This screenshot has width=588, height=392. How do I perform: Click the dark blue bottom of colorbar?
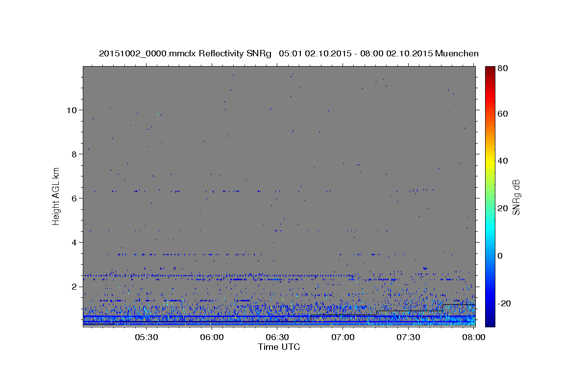pyautogui.click(x=490, y=322)
